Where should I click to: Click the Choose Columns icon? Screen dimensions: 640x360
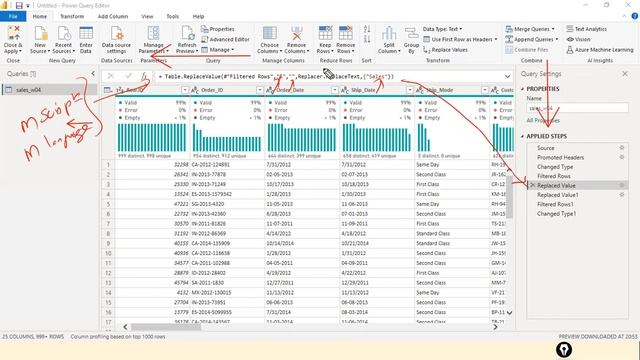coord(269,33)
